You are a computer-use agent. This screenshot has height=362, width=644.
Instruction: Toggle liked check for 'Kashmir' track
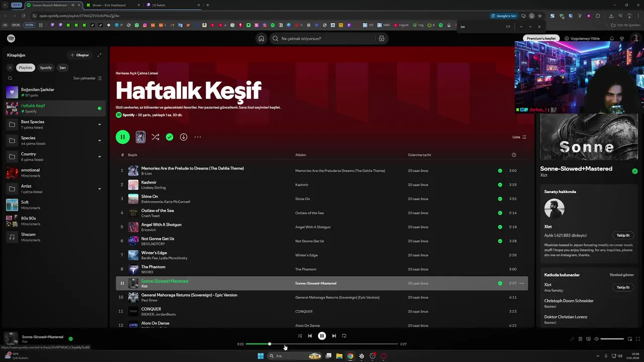click(x=500, y=185)
